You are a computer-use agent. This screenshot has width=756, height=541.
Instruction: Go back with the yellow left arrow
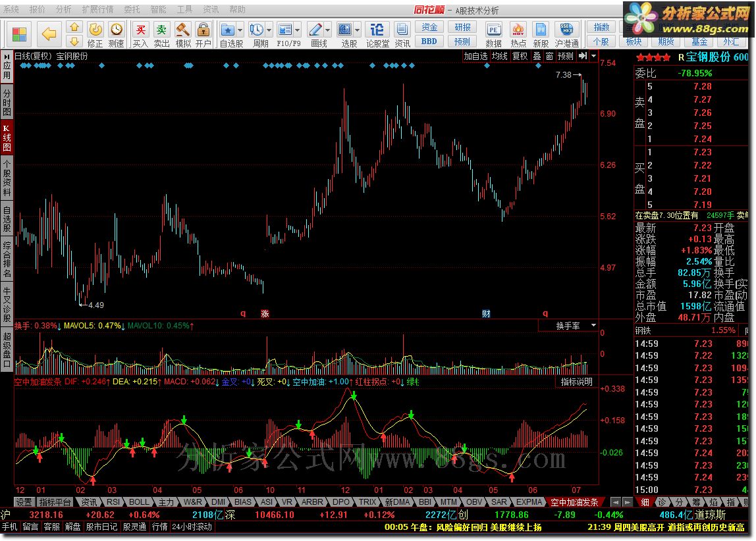click(x=49, y=34)
